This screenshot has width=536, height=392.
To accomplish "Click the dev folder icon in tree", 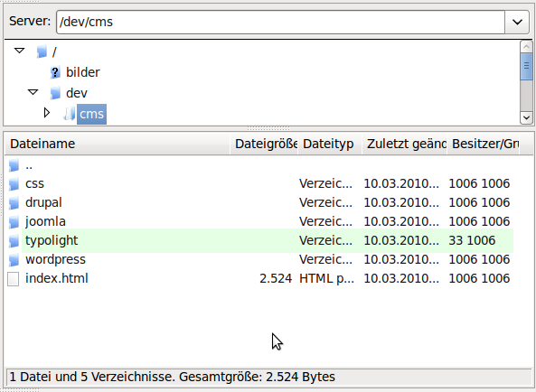I will click(x=55, y=93).
